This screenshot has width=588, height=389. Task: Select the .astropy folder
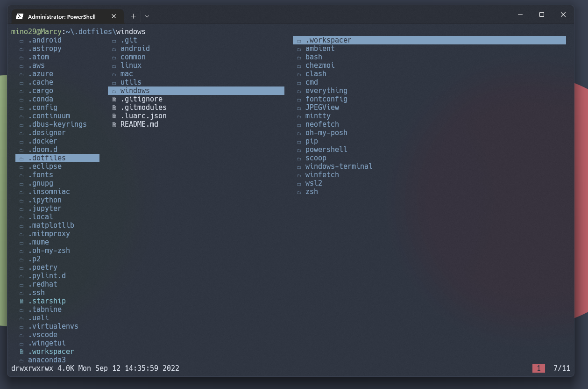[x=45, y=49]
